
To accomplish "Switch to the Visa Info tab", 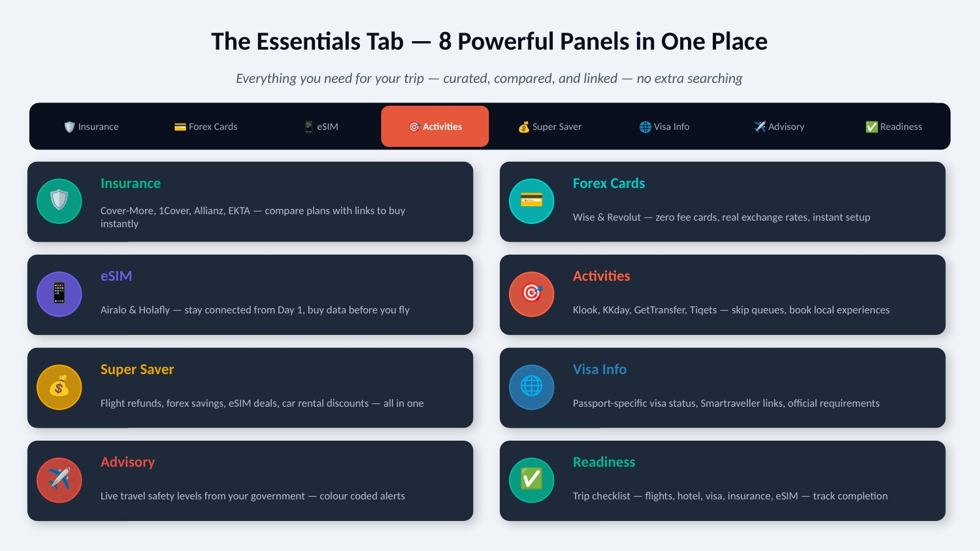I will (x=664, y=127).
